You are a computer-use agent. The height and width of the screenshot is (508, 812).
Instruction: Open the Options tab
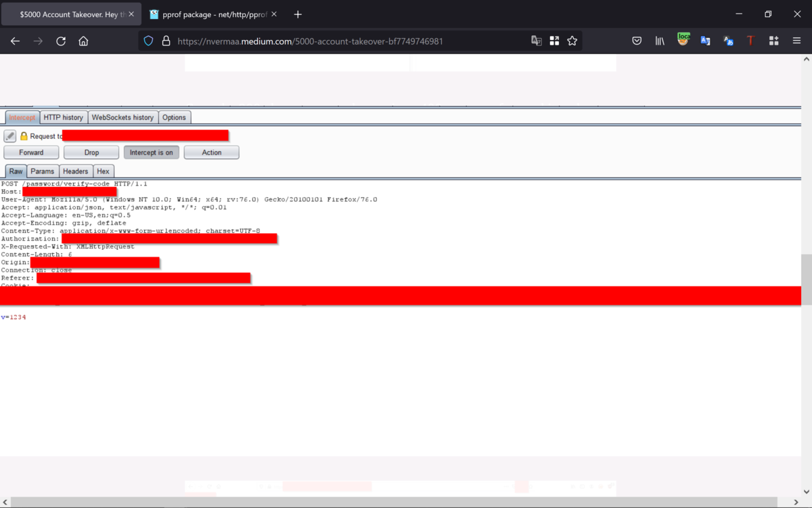174,118
